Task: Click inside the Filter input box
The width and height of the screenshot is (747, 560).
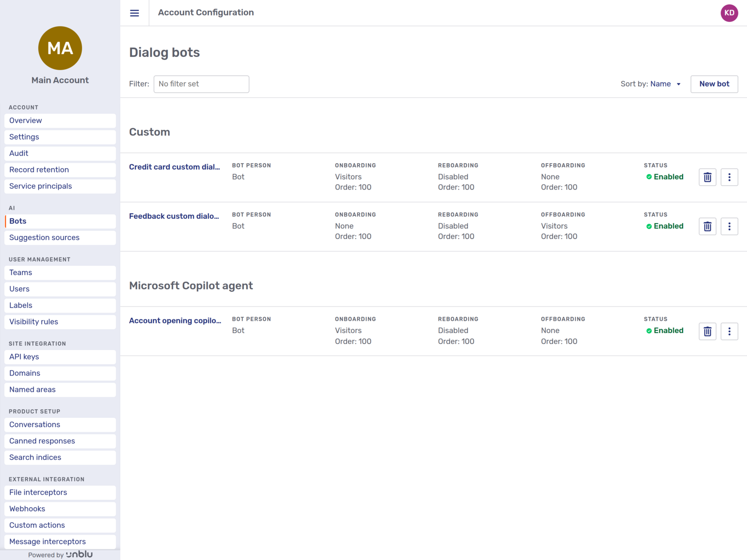Action: point(201,84)
